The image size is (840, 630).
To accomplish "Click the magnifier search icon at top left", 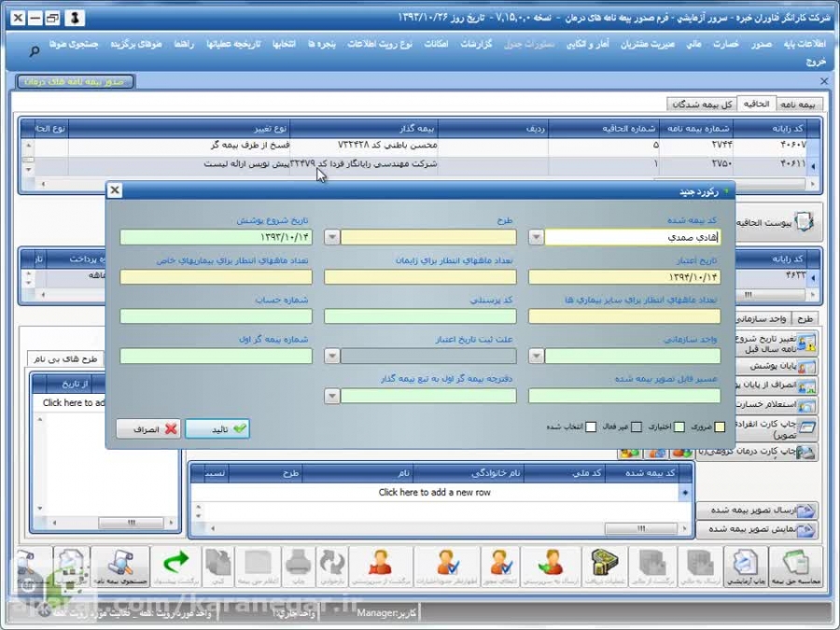I will (x=35, y=51).
